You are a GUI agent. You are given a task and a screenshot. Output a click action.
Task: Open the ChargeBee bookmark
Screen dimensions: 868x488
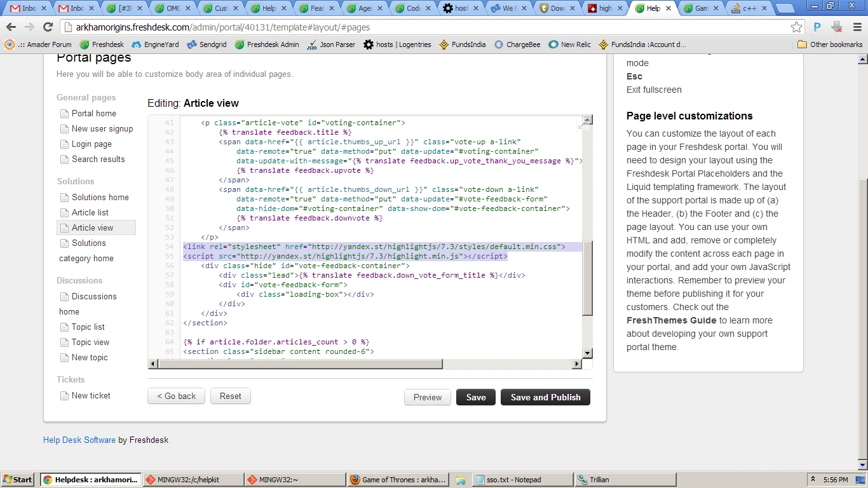[x=517, y=44]
